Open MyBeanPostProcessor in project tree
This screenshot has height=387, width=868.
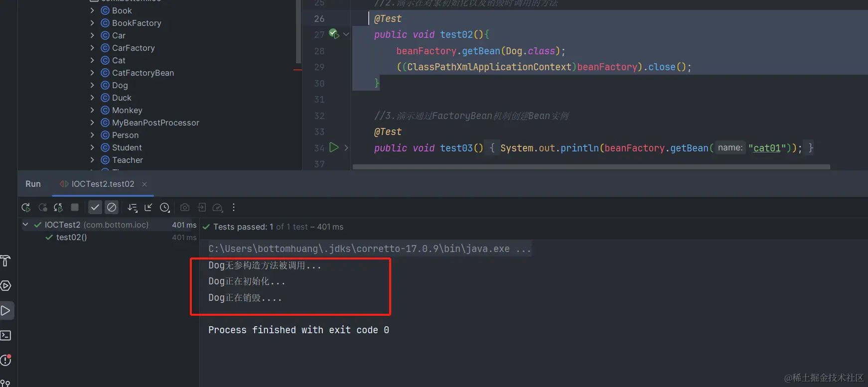[155, 123]
